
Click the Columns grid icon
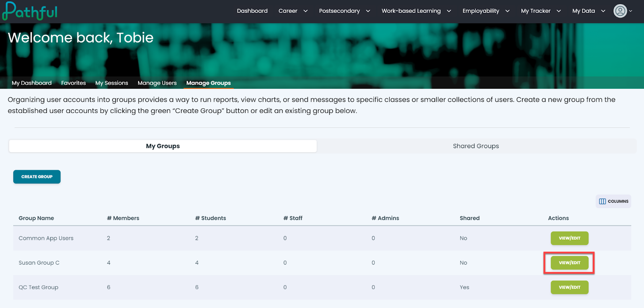point(602,201)
